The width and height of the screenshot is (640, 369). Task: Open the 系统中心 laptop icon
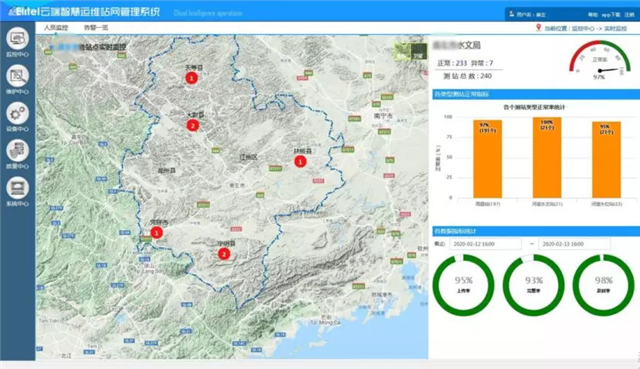[17, 188]
